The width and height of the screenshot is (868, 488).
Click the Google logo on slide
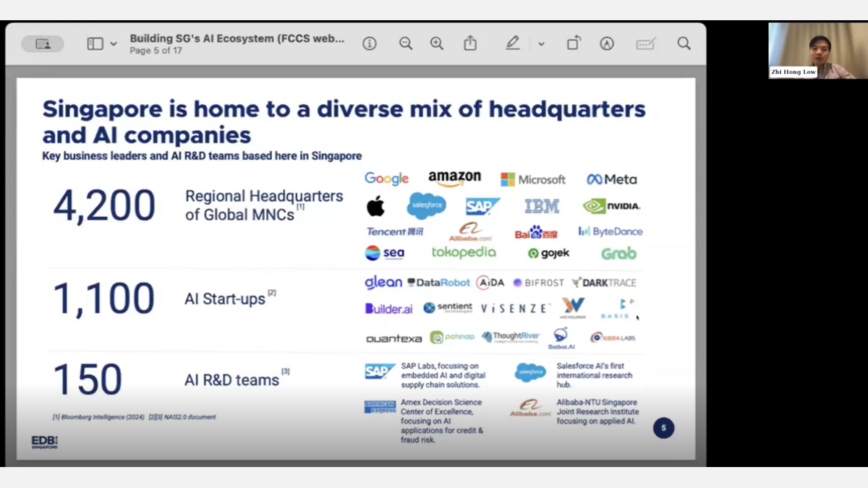tap(386, 179)
